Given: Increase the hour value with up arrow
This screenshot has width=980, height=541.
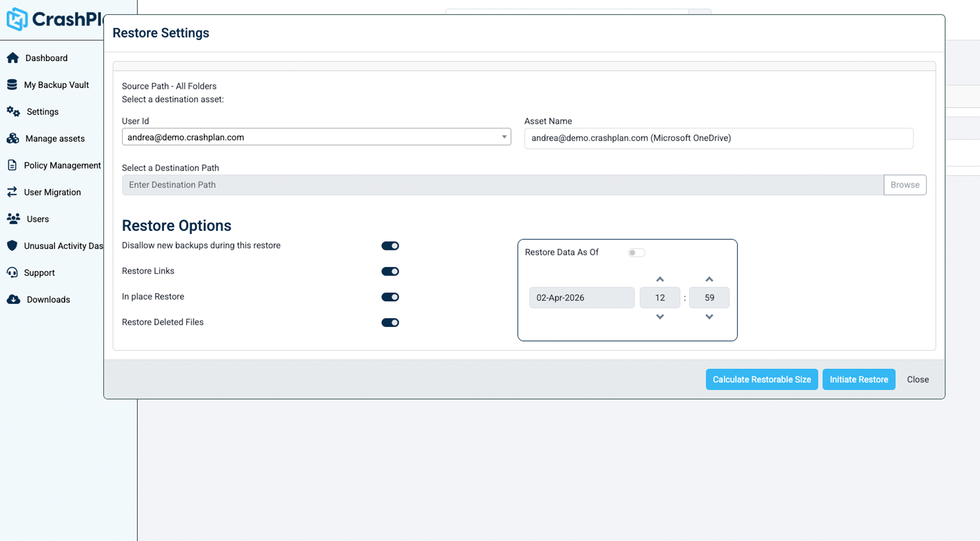Looking at the screenshot, I should 660,279.
